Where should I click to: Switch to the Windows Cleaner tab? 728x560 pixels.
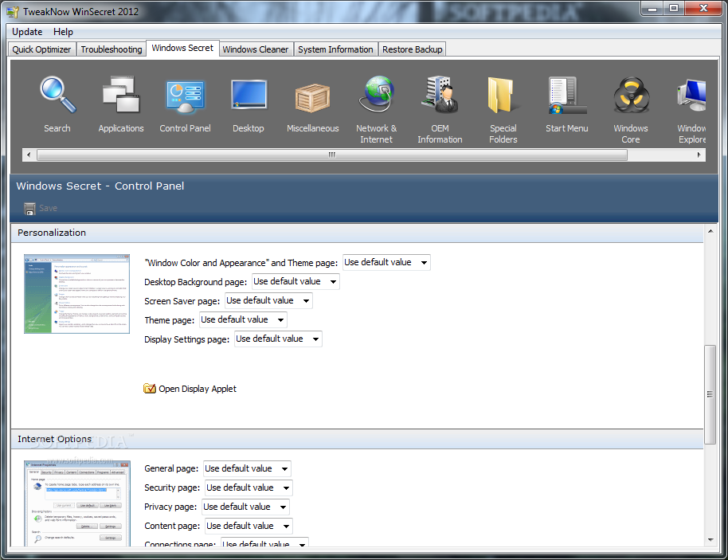tap(256, 49)
